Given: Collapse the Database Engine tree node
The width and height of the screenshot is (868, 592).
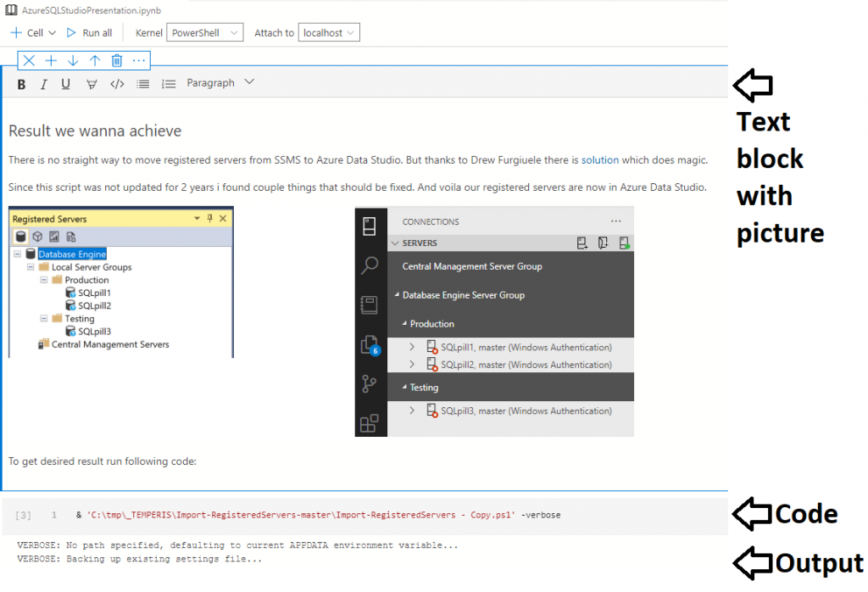Looking at the screenshot, I should tap(17, 254).
